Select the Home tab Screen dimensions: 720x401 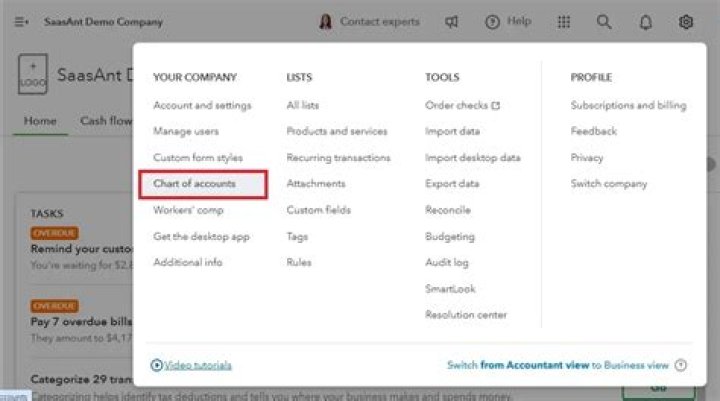(40, 121)
